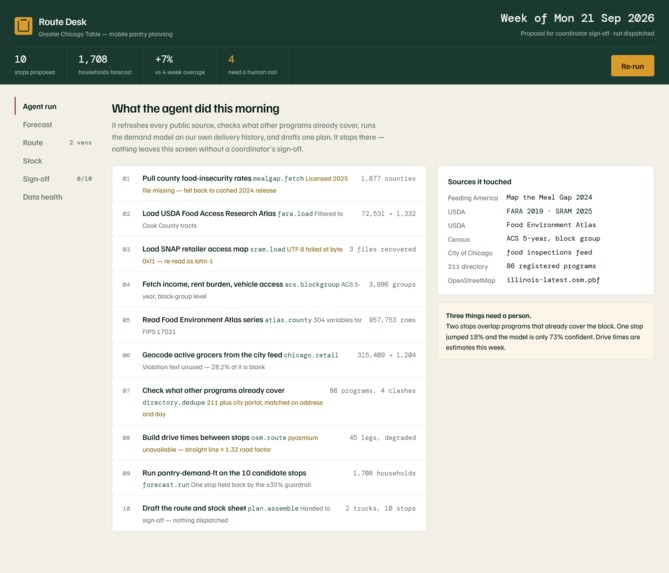Click the '2 trucks, 10 stops' result
This screenshot has width=669, height=573.
(380, 509)
